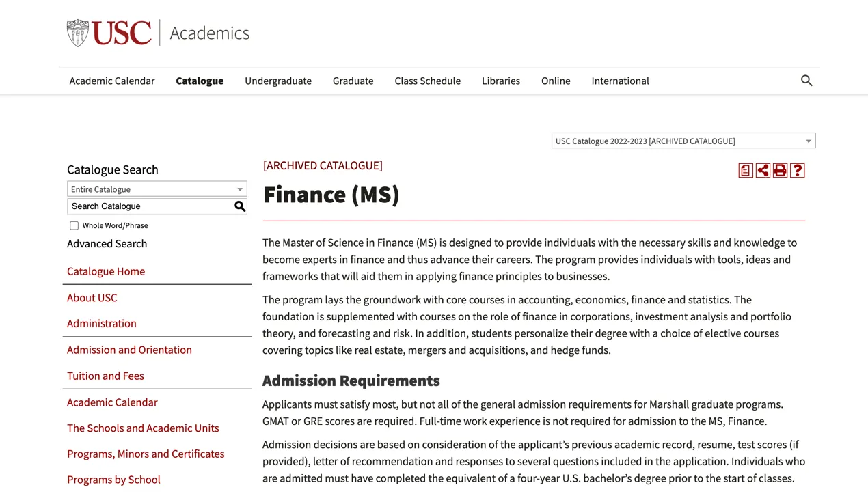Click the Advanced Search link

(107, 244)
